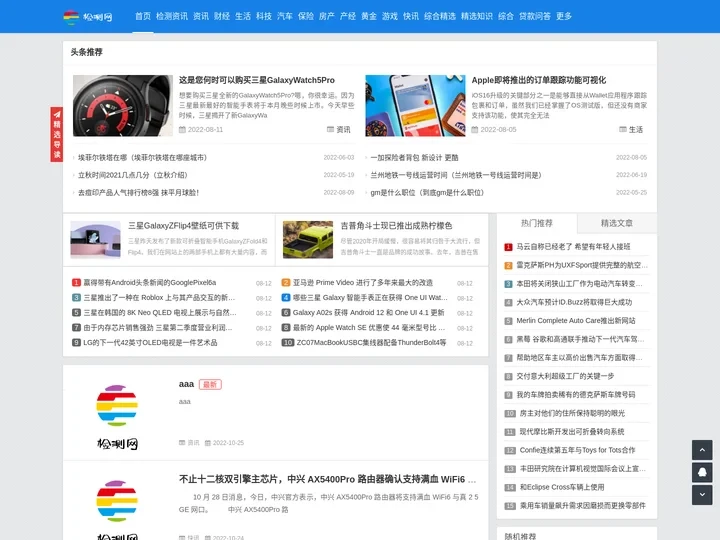The image size is (720, 540).
Task: Open sidebar item 现代摩比斯开发出可折叠转向系统
Action: click(x=572, y=432)
